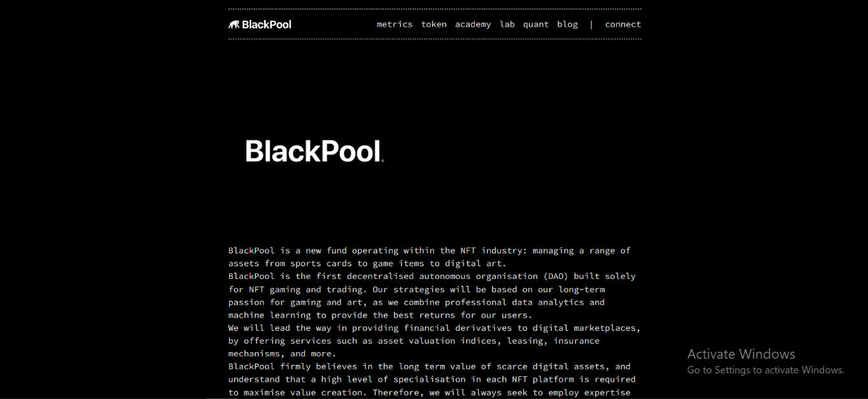Click the phrase "machine learning" in the description
The height and width of the screenshot is (399, 868).
click(x=269, y=315)
